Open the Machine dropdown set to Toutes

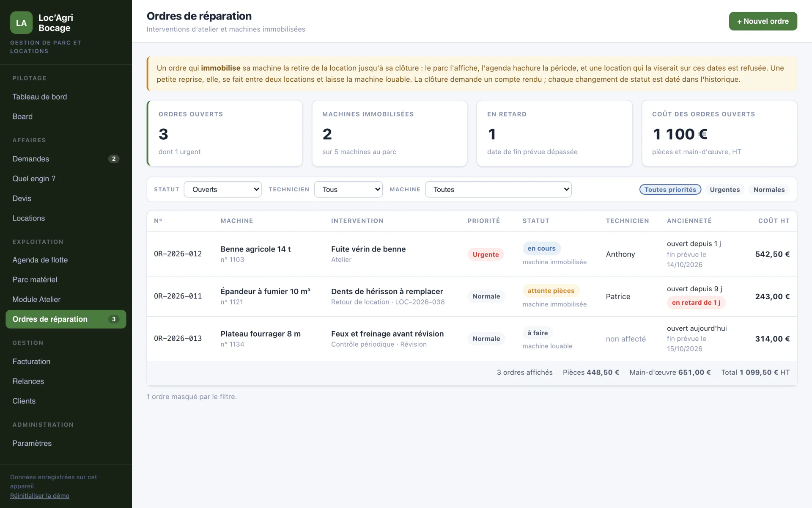pyautogui.click(x=498, y=189)
